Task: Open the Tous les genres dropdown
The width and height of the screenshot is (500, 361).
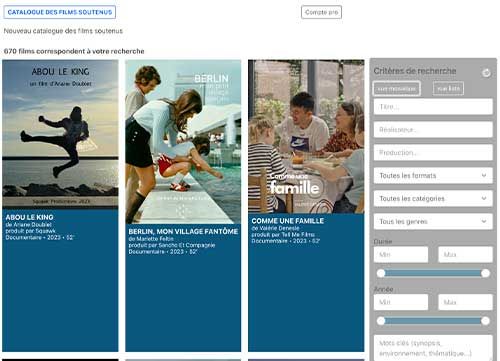Action: coord(433,221)
